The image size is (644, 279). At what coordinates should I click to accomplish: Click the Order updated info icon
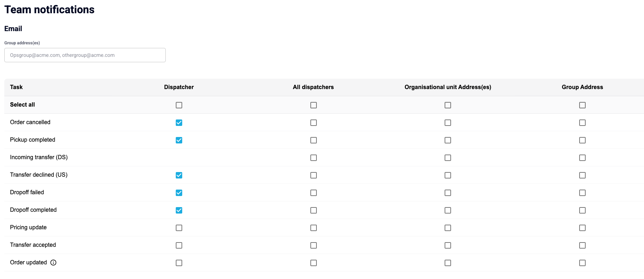click(x=53, y=263)
